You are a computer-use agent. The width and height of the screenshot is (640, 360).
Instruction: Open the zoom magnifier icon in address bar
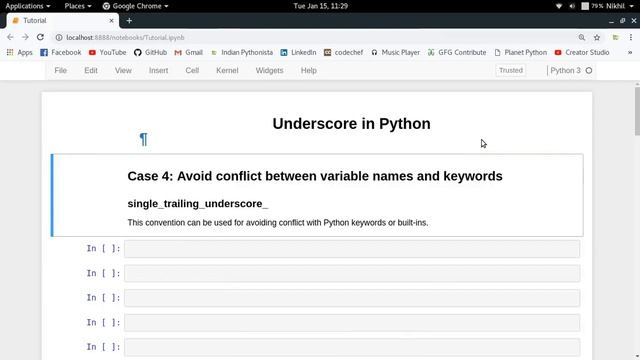(x=582, y=38)
